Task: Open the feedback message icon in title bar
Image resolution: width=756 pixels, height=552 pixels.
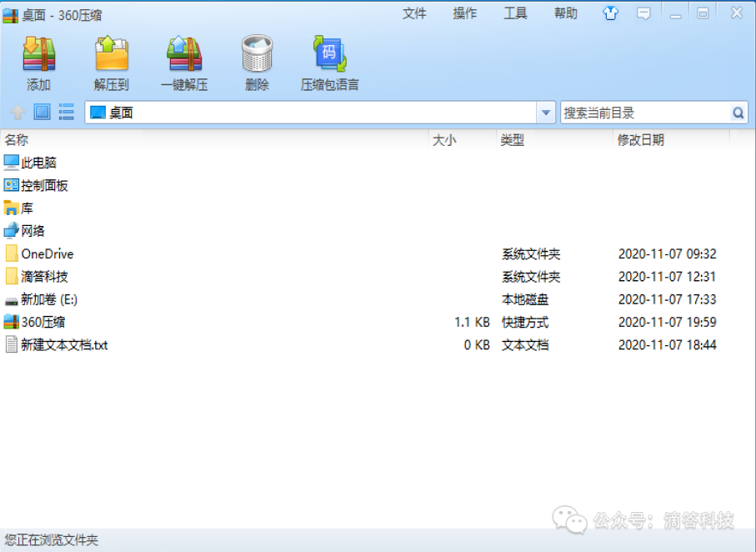Action: pyautogui.click(x=643, y=13)
